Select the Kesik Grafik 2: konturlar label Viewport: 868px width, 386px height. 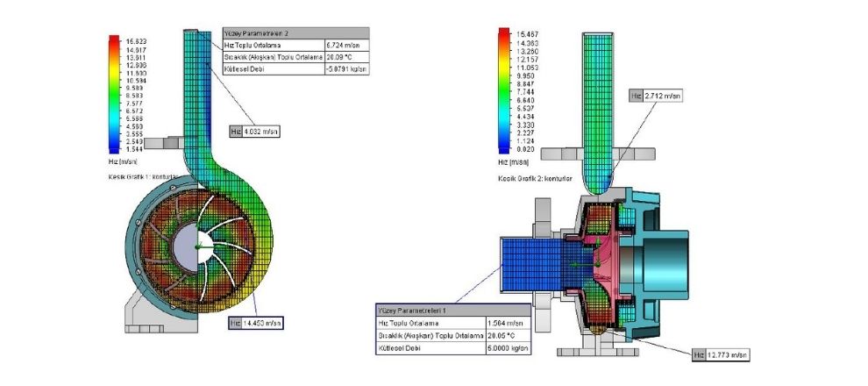(535, 177)
